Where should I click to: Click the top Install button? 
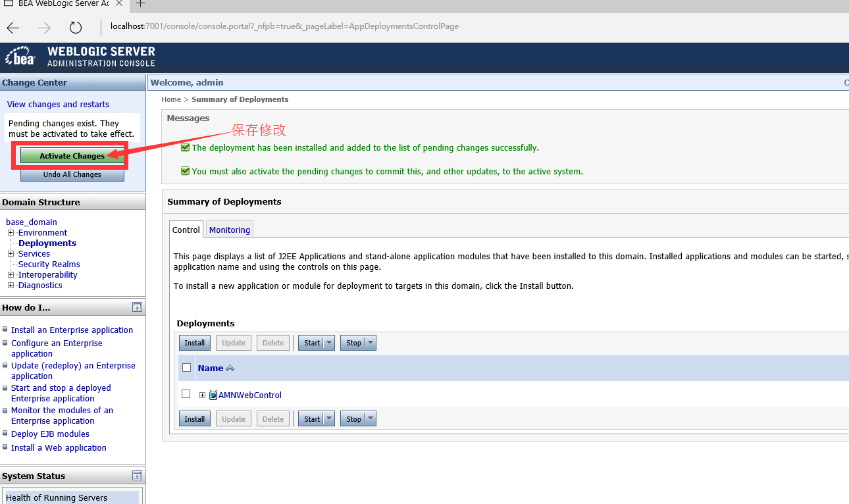195,343
